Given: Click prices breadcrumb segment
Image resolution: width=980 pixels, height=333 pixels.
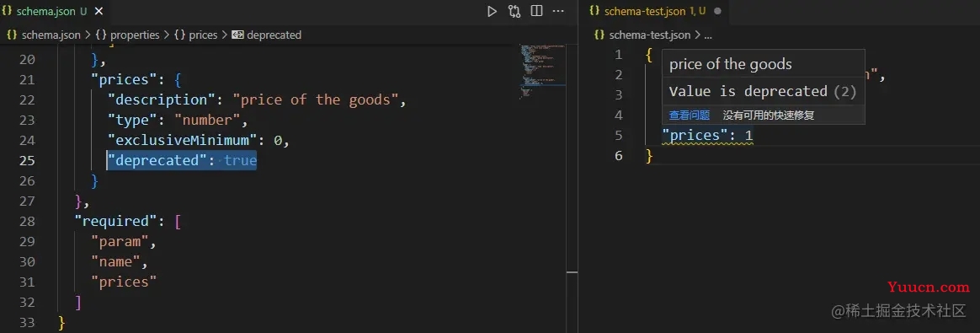Looking at the screenshot, I should point(203,35).
